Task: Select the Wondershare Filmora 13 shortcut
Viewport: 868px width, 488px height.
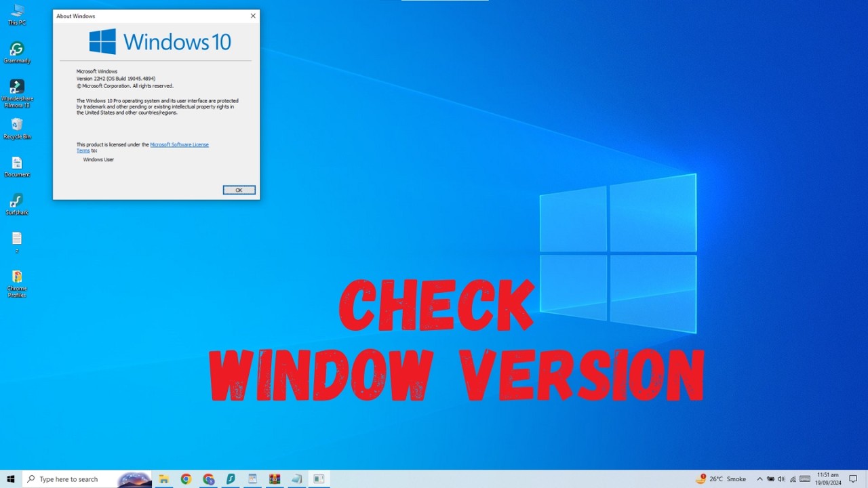Action: click(x=17, y=94)
